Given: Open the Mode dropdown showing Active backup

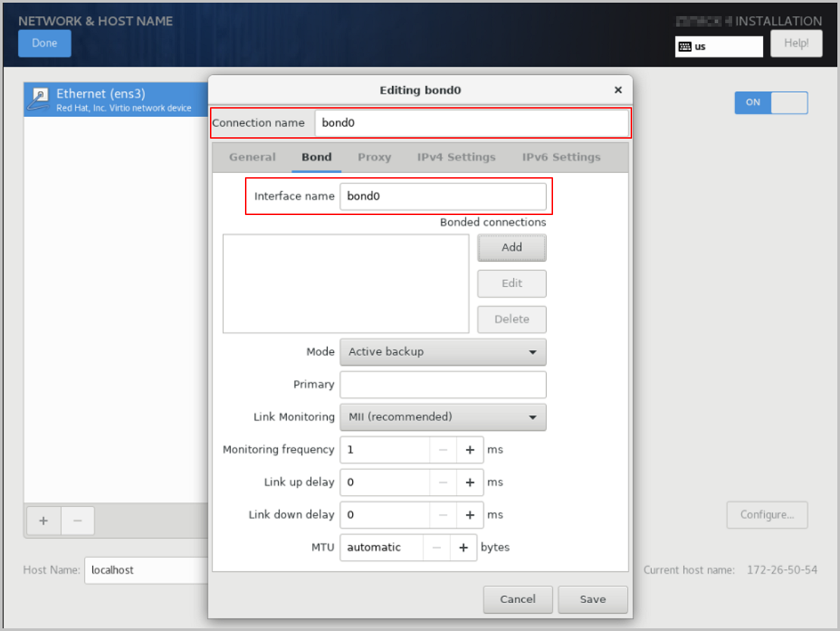Looking at the screenshot, I should pyautogui.click(x=442, y=352).
